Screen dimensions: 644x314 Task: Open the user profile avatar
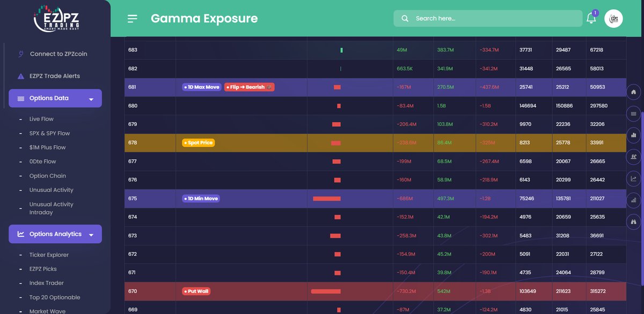click(613, 18)
